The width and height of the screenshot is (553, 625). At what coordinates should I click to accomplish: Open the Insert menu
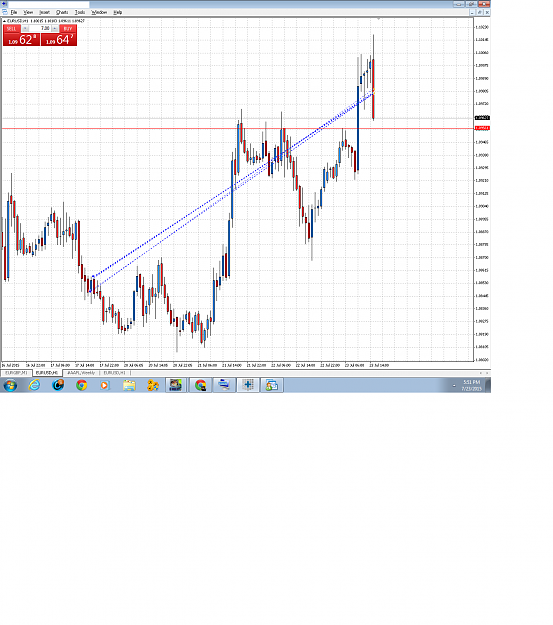click(x=44, y=12)
